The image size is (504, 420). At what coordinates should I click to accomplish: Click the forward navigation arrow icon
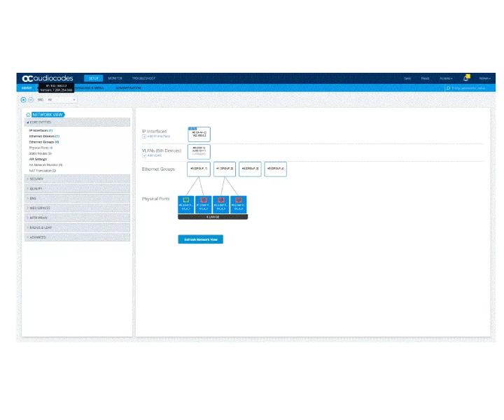(x=31, y=100)
